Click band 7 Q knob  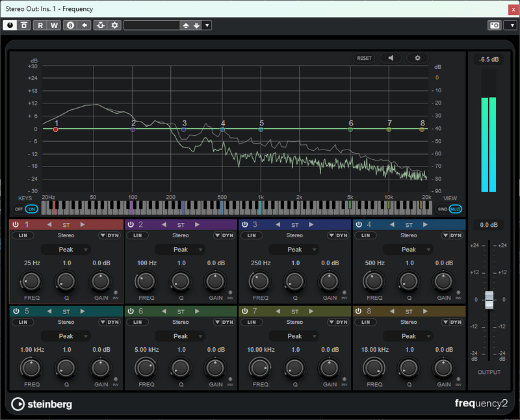click(294, 368)
